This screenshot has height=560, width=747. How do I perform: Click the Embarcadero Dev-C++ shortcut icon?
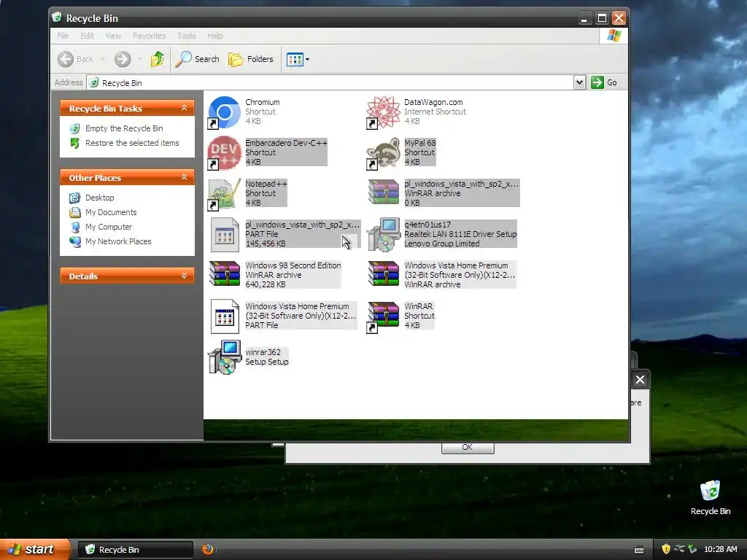pyautogui.click(x=225, y=153)
